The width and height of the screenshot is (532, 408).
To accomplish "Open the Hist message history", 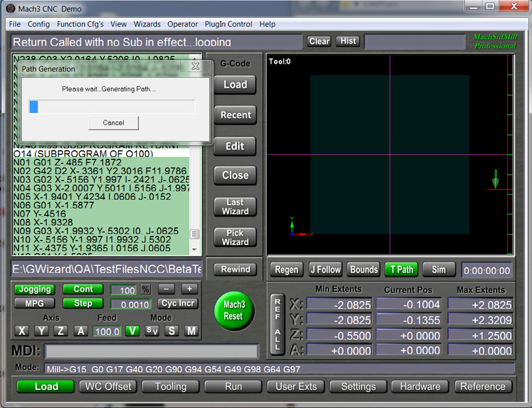I will tap(348, 41).
